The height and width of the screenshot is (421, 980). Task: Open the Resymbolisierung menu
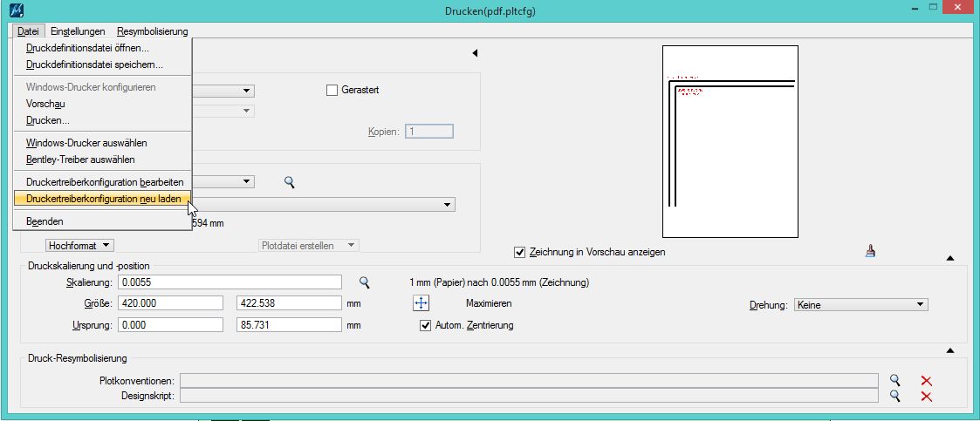click(x=152, y=31)
